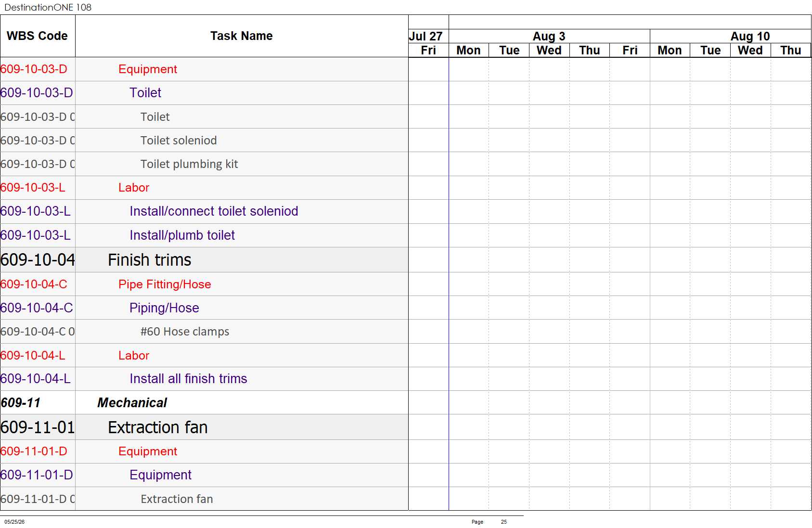
Task: Select the purple Toilet summary row
Action: pyautogui.click(x=204, y=93)
